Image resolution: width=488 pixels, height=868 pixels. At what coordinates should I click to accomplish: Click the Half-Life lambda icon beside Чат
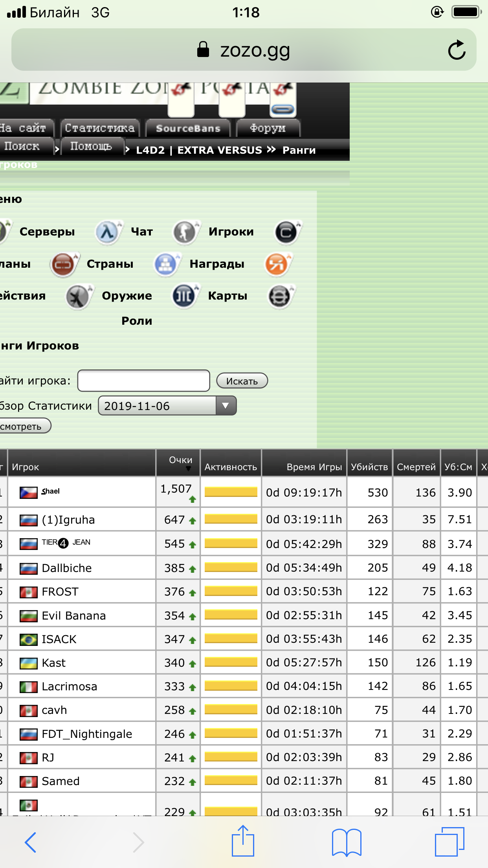click(107, 232)
